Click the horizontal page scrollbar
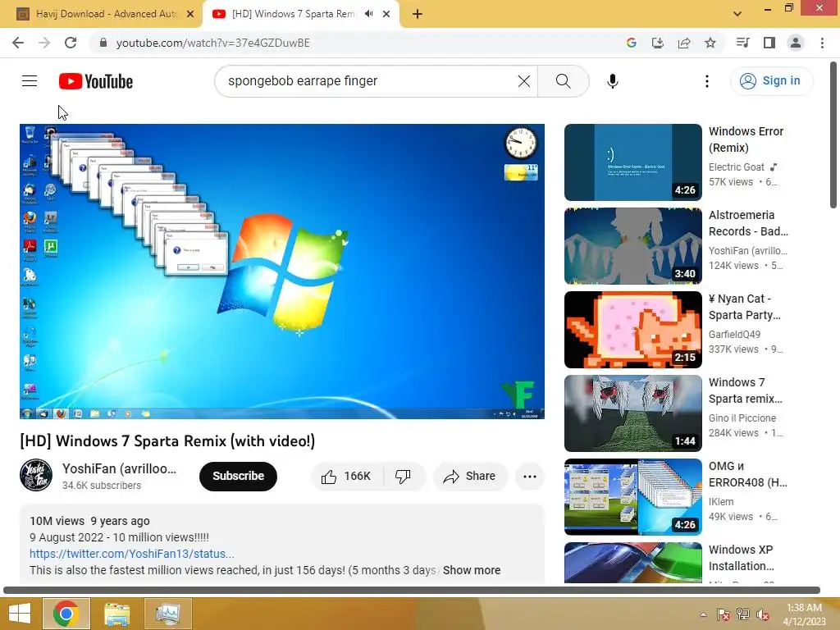The width and height of the screenshot is (840, 630). coord(412,591)
